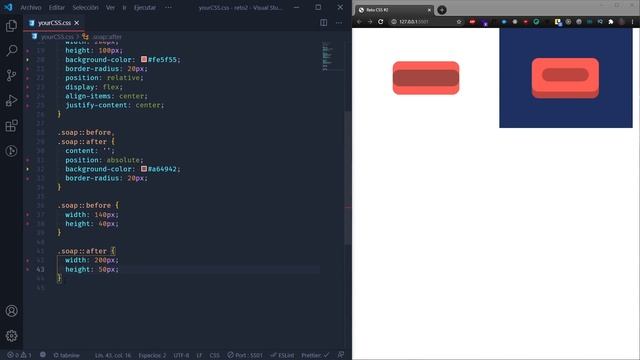Open a new Chrome tab with plus button
The width and height of the screenshot is (640, 360).
pos(442,10)
